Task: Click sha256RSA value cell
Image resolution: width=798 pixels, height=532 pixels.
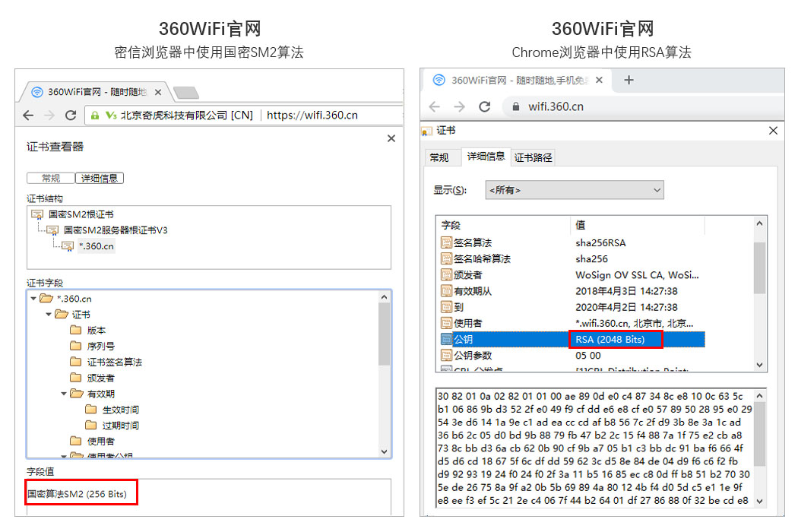Action: 600,243
